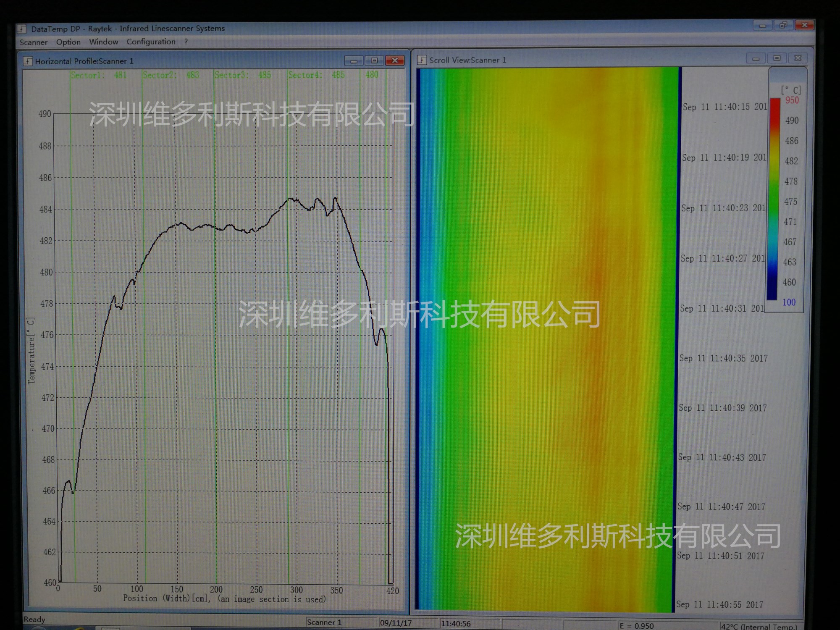Open the Configuration menu

(151, 42)
